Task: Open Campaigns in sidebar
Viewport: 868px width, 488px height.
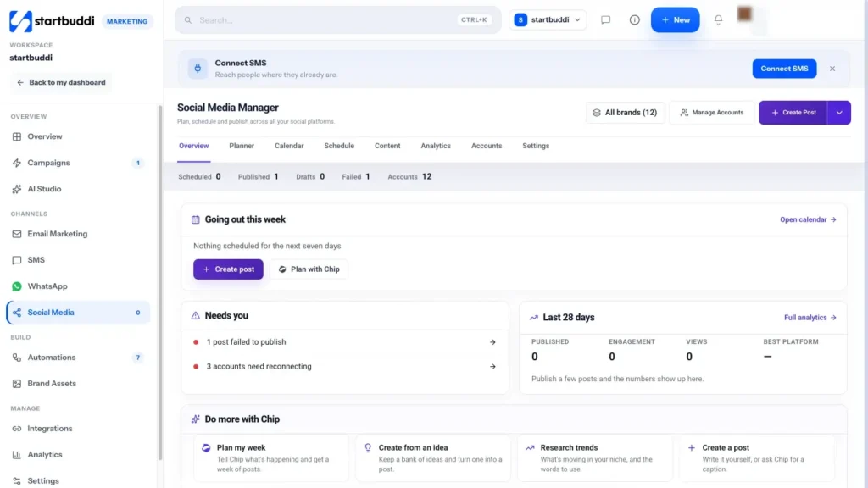Action: point(77,163)
